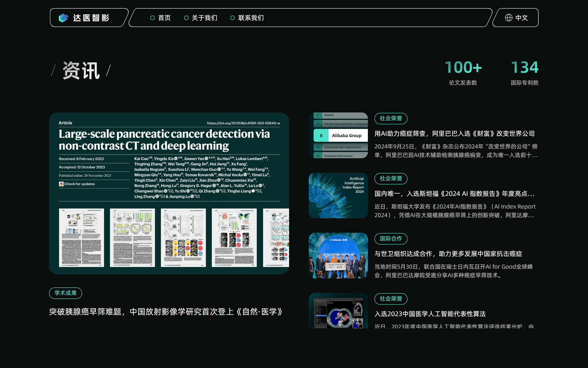Click the globe language icon

[509, 18]
